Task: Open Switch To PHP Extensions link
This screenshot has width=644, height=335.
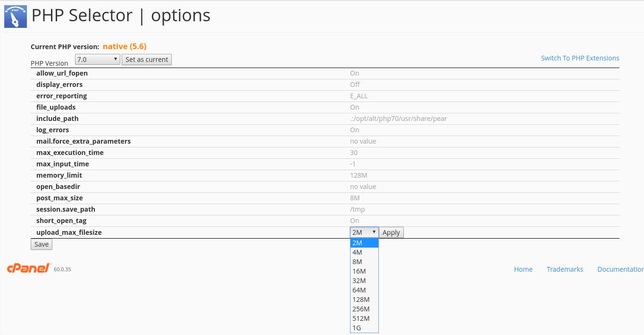Action: [x=580, y=58]
